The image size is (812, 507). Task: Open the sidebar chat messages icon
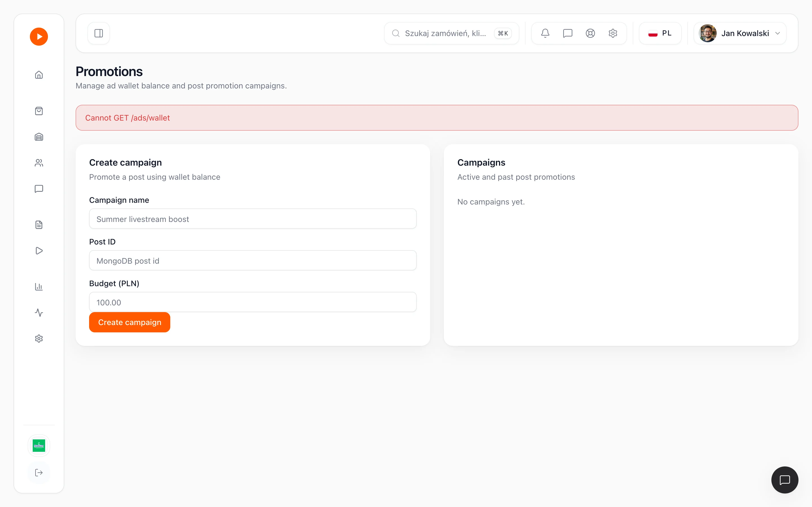click(39, 189)
